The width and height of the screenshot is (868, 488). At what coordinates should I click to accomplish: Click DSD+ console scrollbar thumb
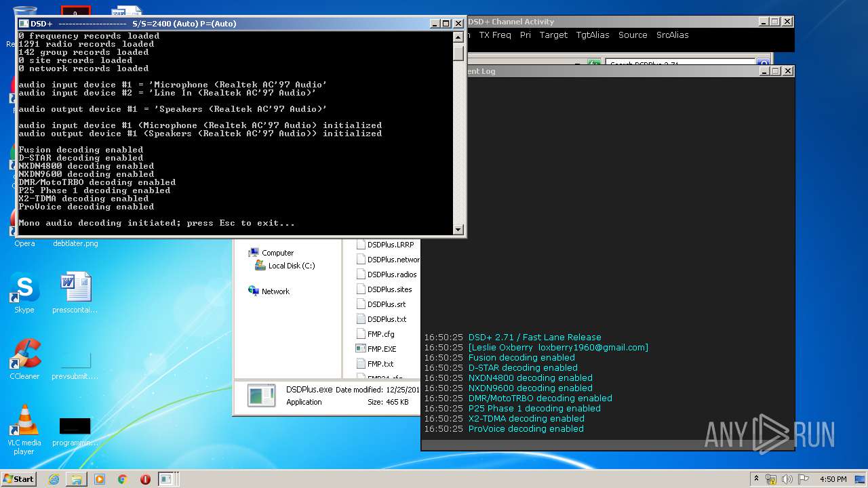(x=458, y=52)
